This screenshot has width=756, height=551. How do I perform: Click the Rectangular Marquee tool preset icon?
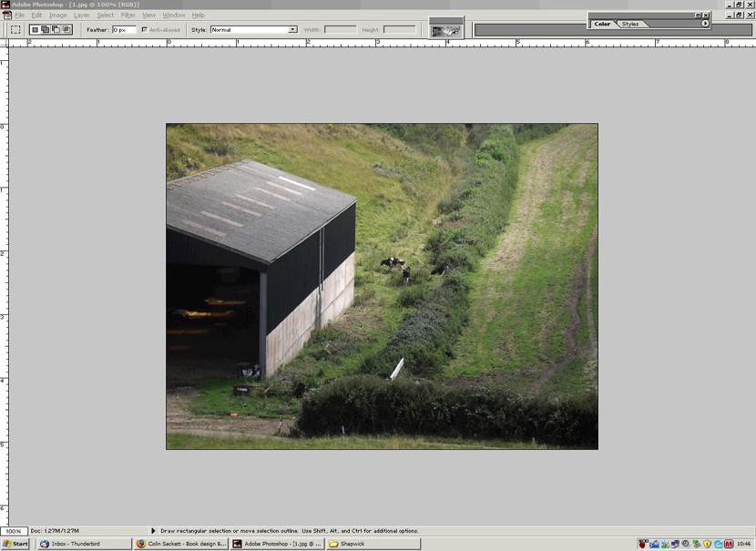click(x=15, y=29)
